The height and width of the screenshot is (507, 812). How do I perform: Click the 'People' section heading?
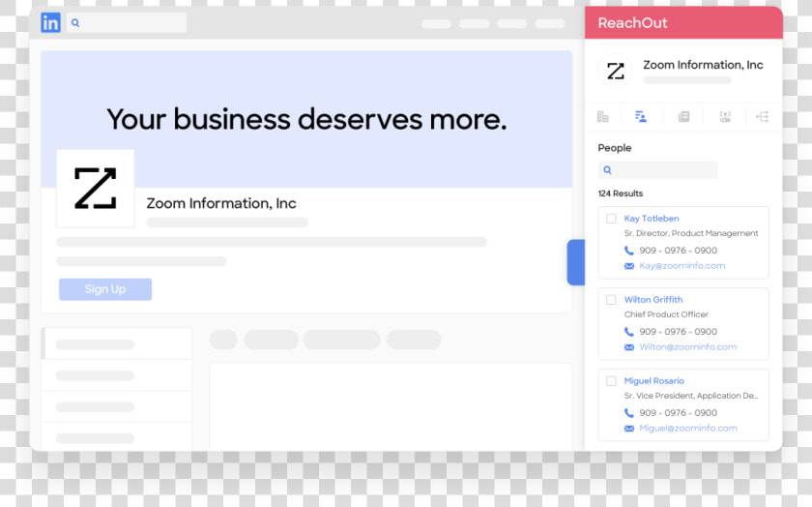click(615, 148)
